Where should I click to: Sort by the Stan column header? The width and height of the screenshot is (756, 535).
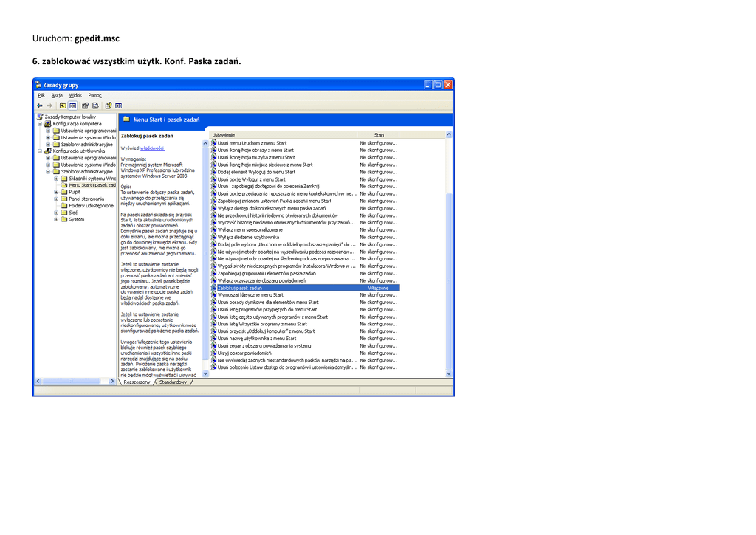(x=379, y=135)
